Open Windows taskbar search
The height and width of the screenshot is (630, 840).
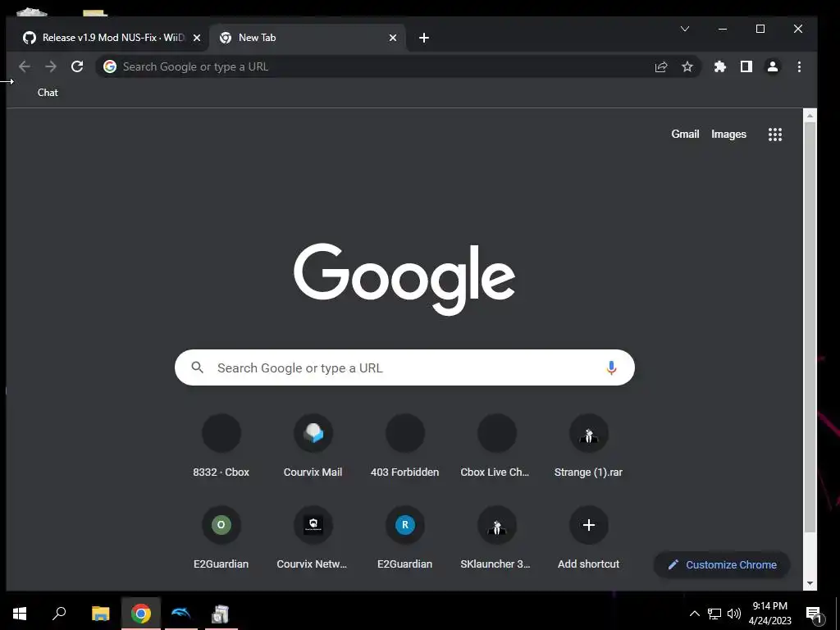point(59,614)
